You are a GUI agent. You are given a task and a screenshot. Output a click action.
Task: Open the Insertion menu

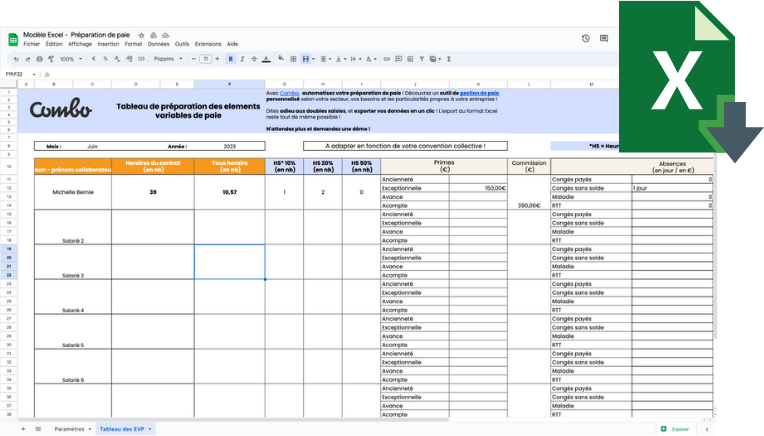108,44
